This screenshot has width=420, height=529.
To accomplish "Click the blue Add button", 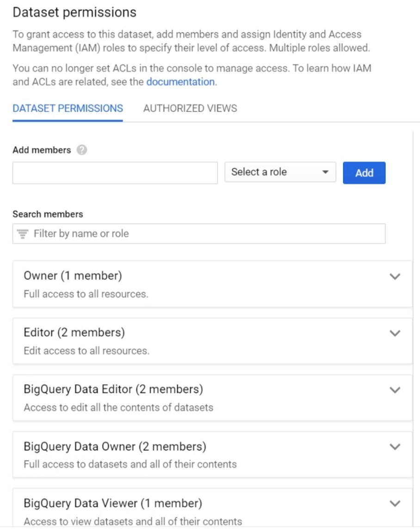I will (x=364, y=173).
